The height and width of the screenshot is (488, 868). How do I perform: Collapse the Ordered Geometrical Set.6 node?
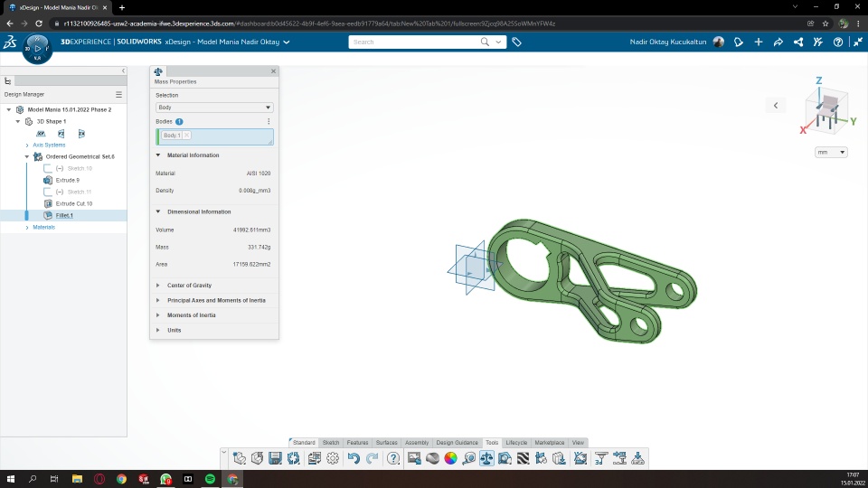tap(26, 157)
